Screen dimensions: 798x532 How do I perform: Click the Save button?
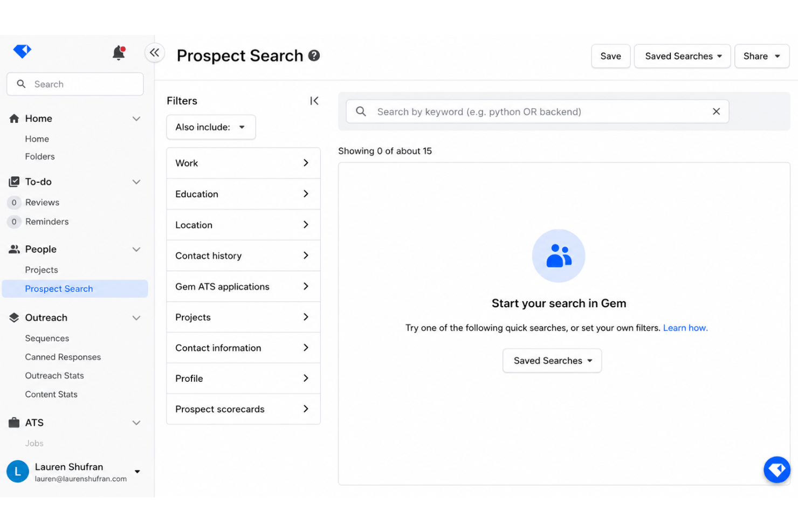pyautogui.click(x=611, y=56)
